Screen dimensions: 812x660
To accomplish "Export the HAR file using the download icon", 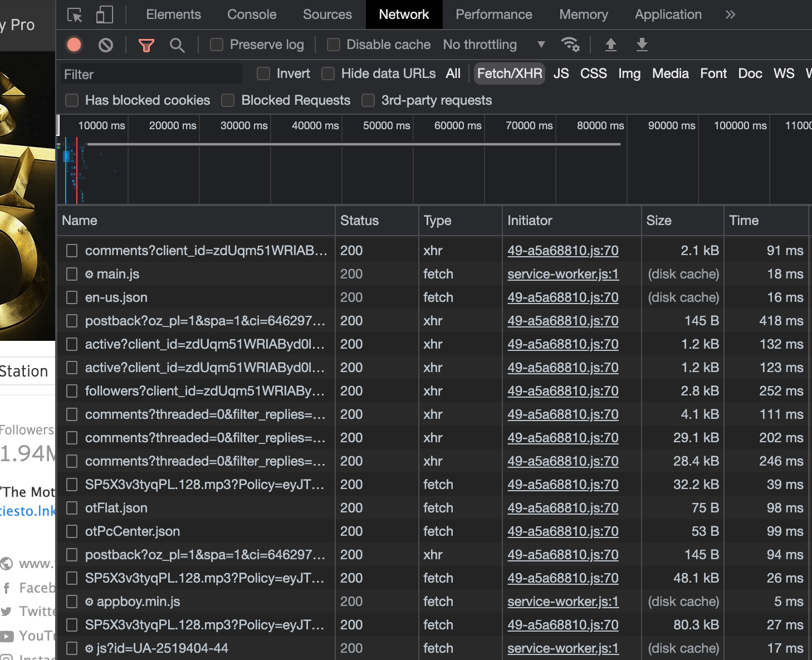I will (642, 45).
